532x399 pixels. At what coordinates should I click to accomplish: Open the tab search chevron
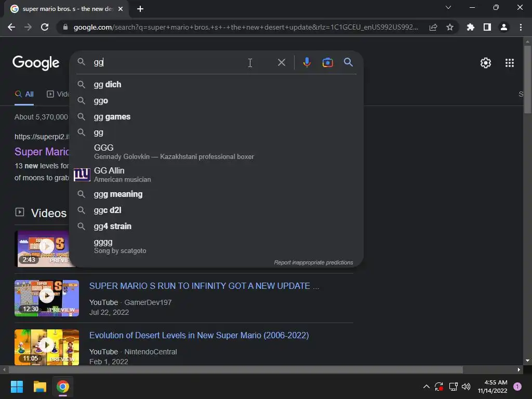click(448, 7)
